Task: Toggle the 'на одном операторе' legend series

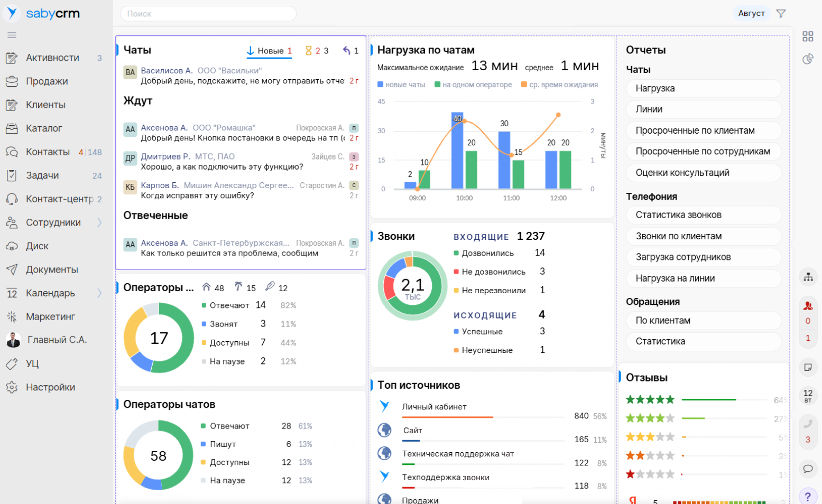Action: click(473, 85)
